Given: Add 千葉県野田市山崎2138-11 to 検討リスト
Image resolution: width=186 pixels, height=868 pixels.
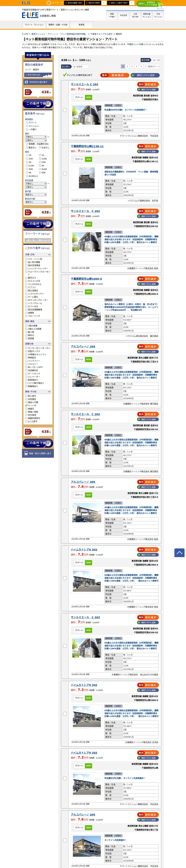Looking at the screenshot, I should pyautogui.click(x=148, y=151).
